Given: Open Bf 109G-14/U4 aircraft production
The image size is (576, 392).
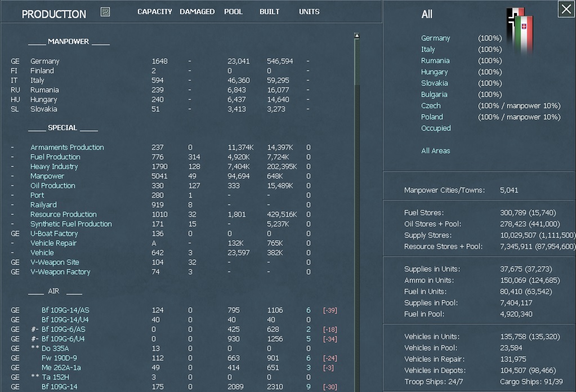Looking at the screenshot, I should click(65, 319).
